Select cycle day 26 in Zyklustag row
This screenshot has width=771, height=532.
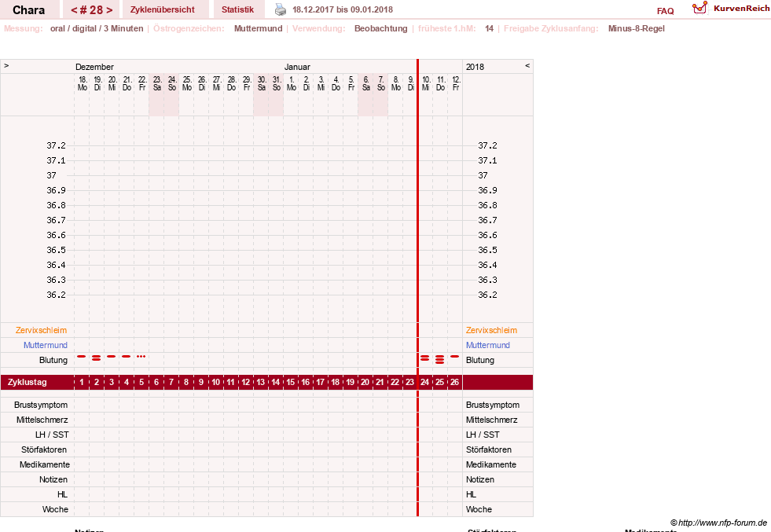click(455, 382)
